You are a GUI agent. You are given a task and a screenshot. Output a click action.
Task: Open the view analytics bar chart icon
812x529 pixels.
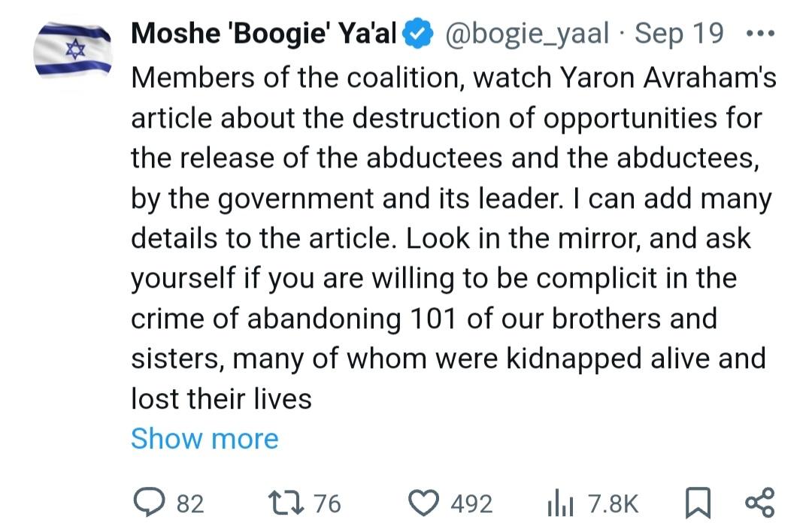[560, 503]
